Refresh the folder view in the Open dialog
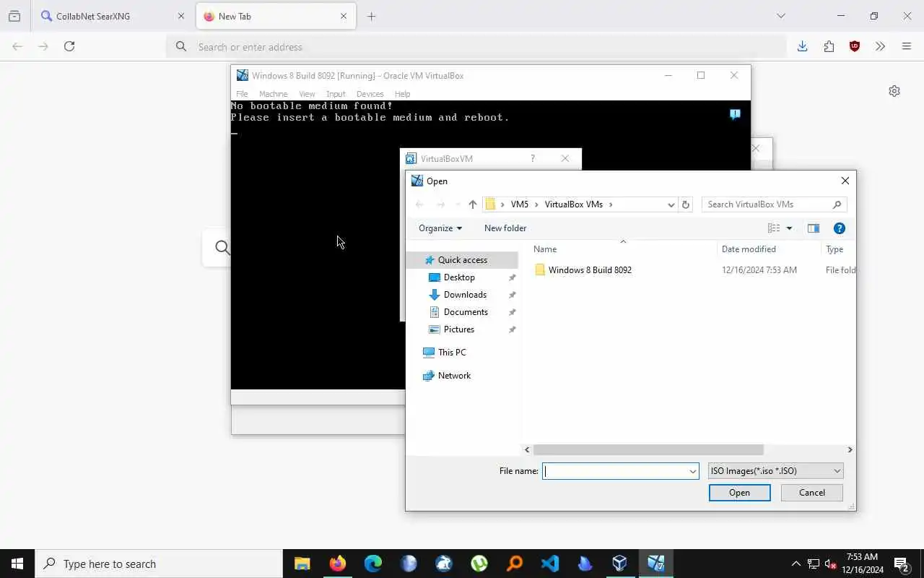 686,204
